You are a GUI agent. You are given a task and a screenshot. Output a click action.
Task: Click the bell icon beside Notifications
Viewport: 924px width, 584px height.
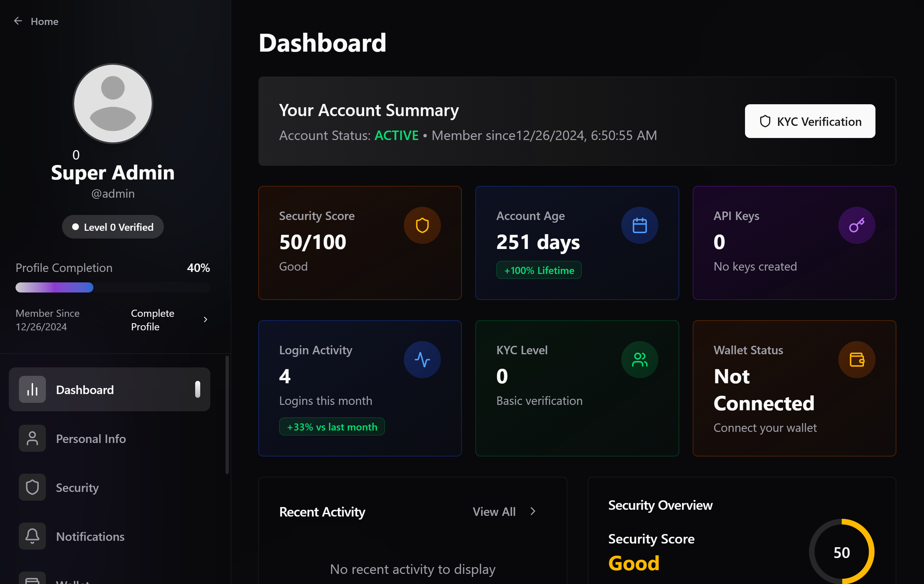32,536
